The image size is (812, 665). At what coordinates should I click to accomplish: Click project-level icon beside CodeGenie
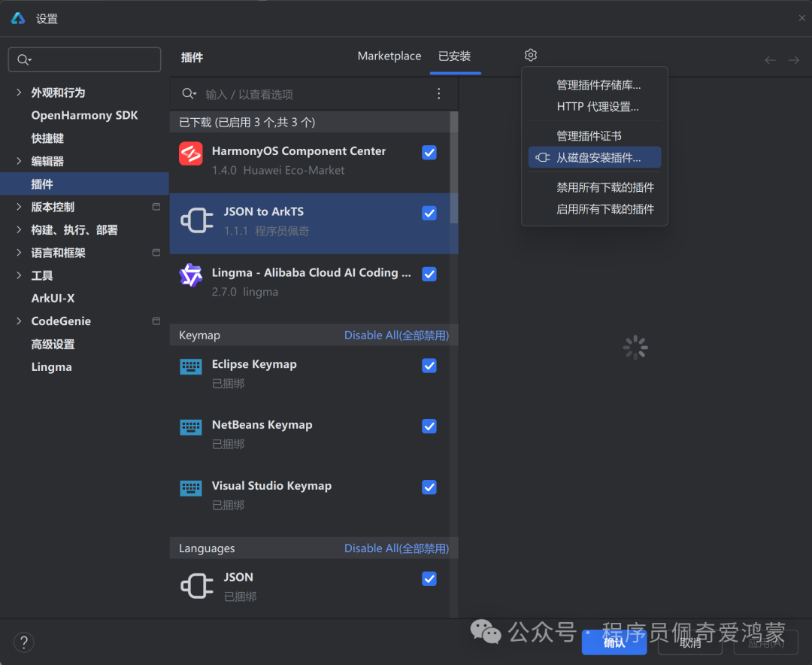point(156,320)
